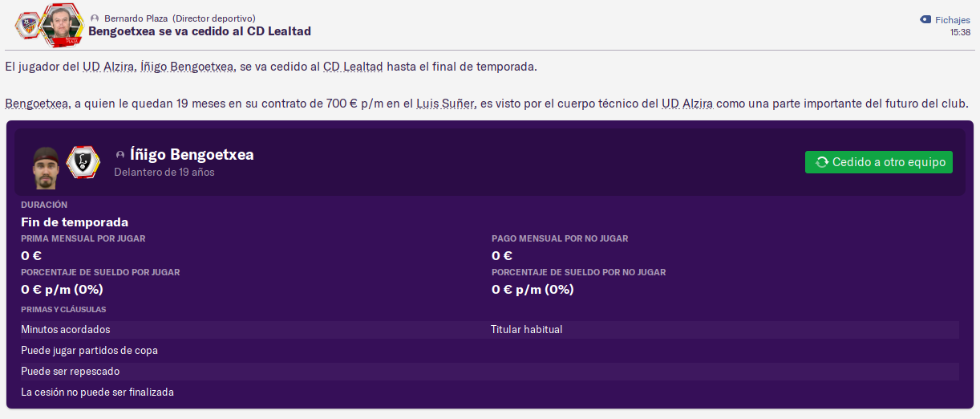Click the Bengoetxea surname link starting second paragraph

[x=36, y=104]
